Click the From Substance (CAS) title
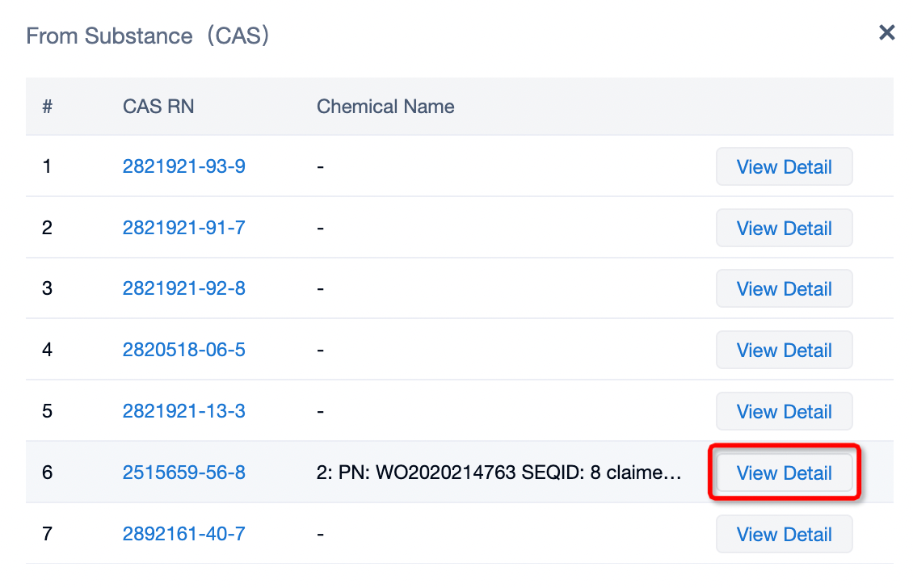The height and width of the screenshot is (588, 913). pyautogui.click(x=147, y=36)
